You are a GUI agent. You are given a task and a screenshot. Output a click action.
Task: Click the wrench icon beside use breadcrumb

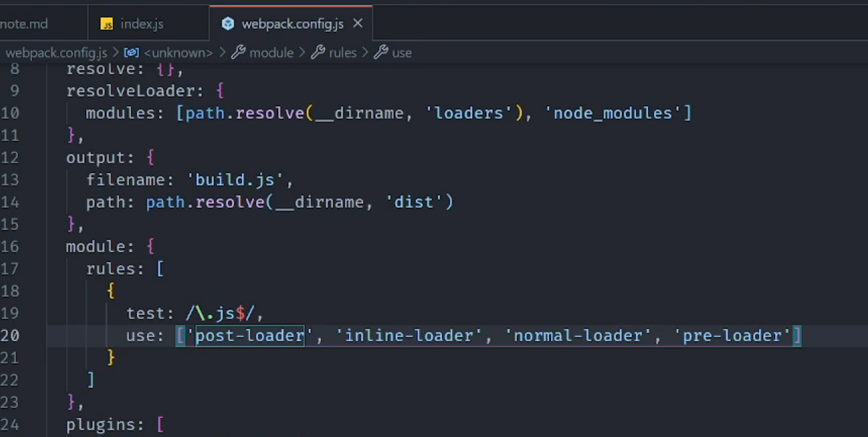[381, 53]
